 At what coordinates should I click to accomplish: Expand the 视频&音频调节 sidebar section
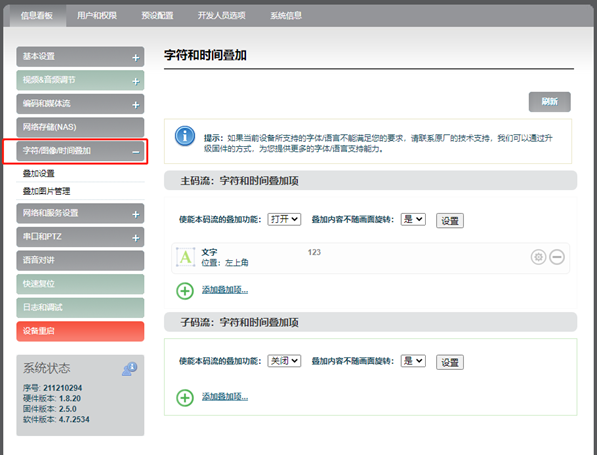pos(80,80)
